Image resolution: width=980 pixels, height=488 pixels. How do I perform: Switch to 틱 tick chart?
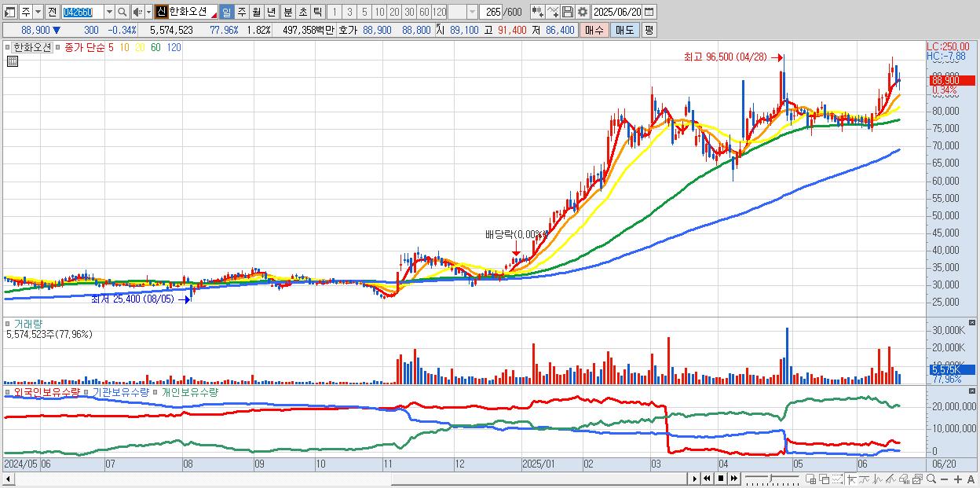pyautogui.click(x=317, y=12)
